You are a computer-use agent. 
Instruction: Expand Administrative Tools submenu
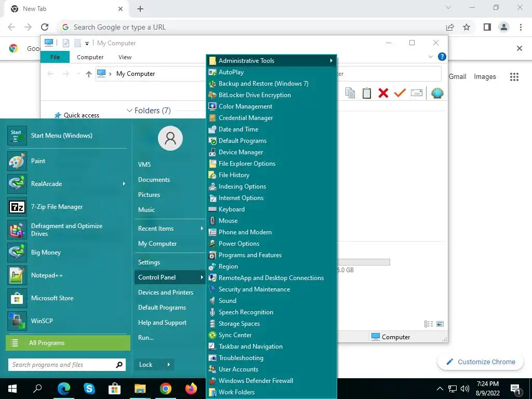(x=271, y=61)
